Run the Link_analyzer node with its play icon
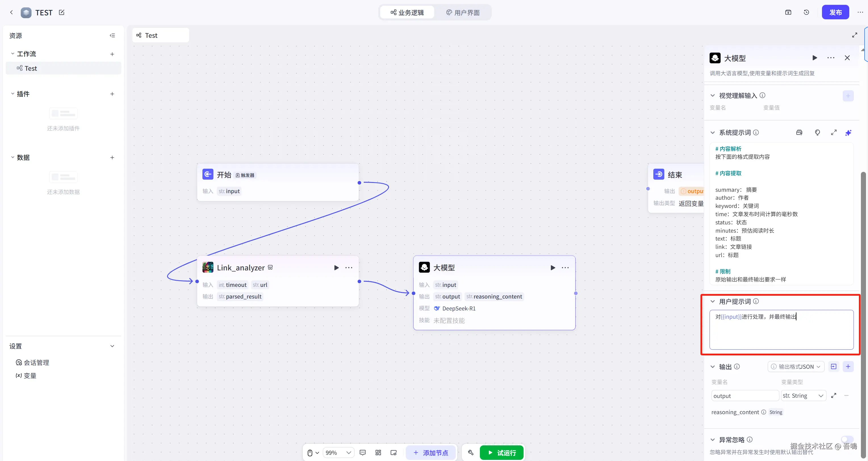Viewport: 868px width, 461px height. 336,268
